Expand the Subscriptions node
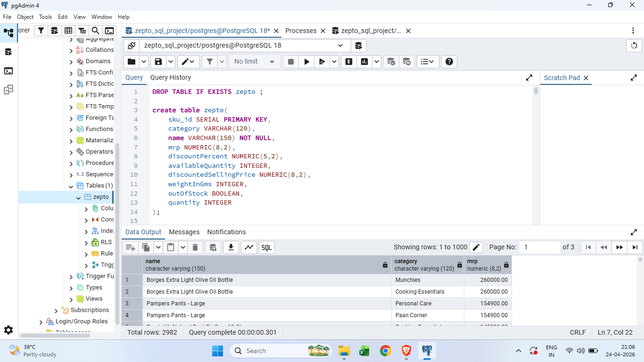 [x=56, y=311]
